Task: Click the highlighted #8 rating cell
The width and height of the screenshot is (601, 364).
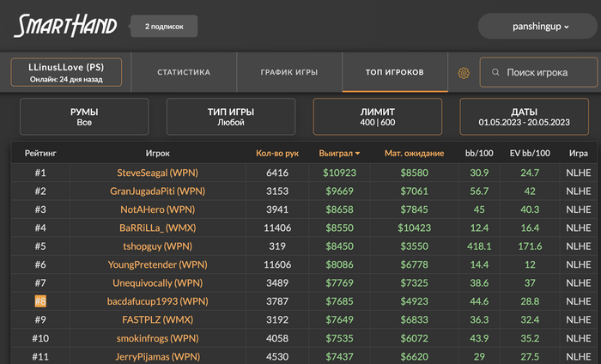Action: tap(40, 301)
